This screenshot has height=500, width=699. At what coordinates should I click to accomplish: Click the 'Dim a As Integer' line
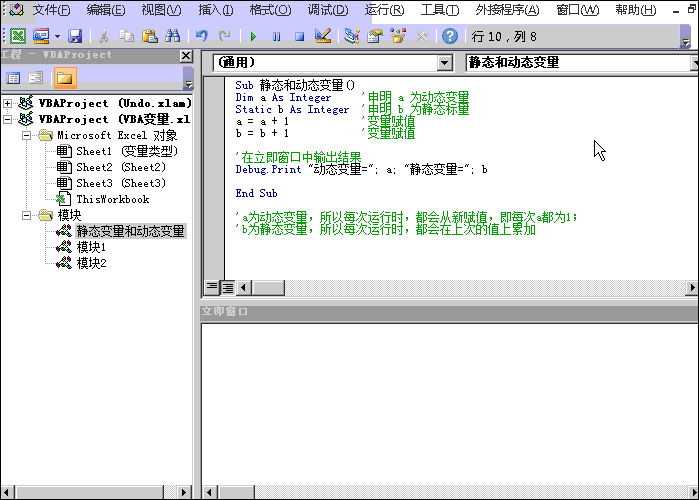(283, 97)
